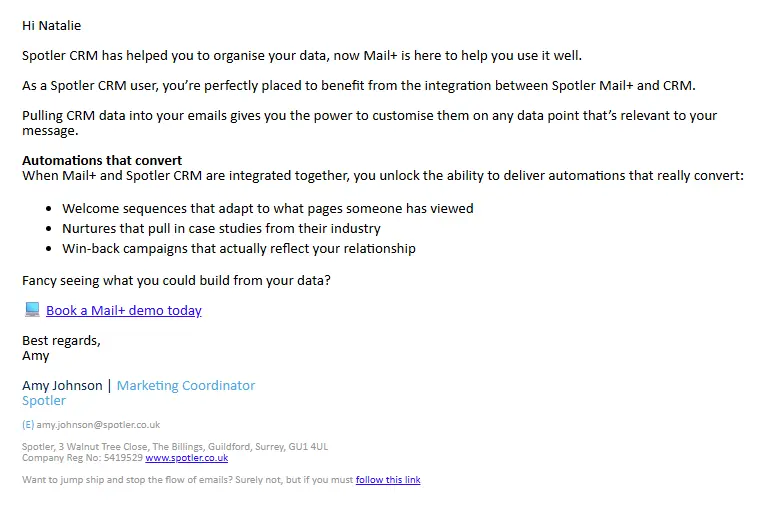Click the blue "Spotler" company name in signature

point(44,401)
